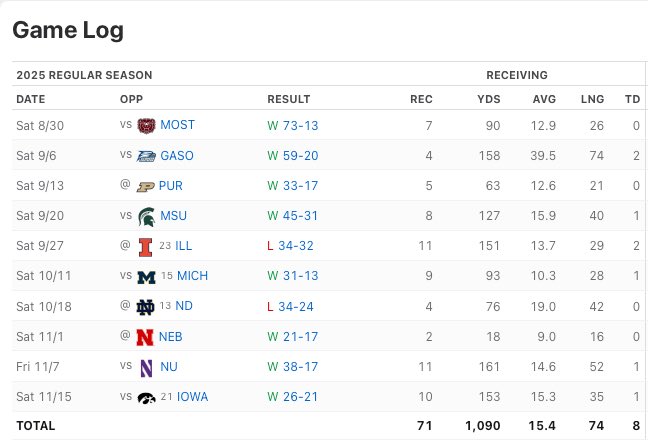The height and width of the screenshot is (446, 648).
Task: Click the Nebraska N logo icon
Action: pos(145,337)
